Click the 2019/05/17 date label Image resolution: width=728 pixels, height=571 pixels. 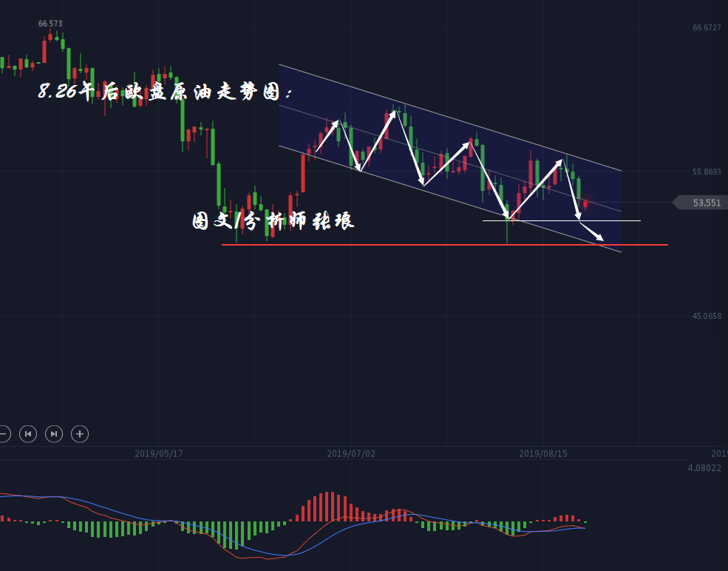[x=159, y=453]
